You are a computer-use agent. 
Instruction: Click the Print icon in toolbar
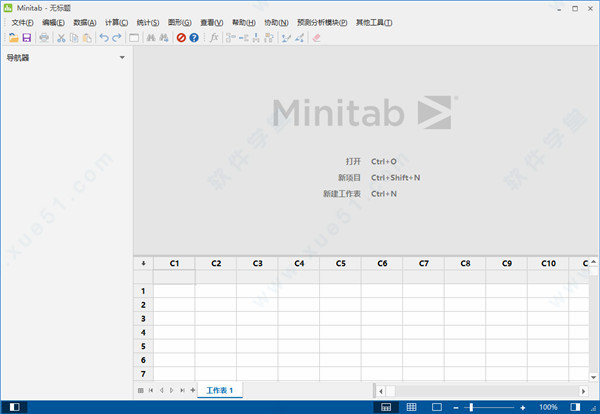click(44, 38)
